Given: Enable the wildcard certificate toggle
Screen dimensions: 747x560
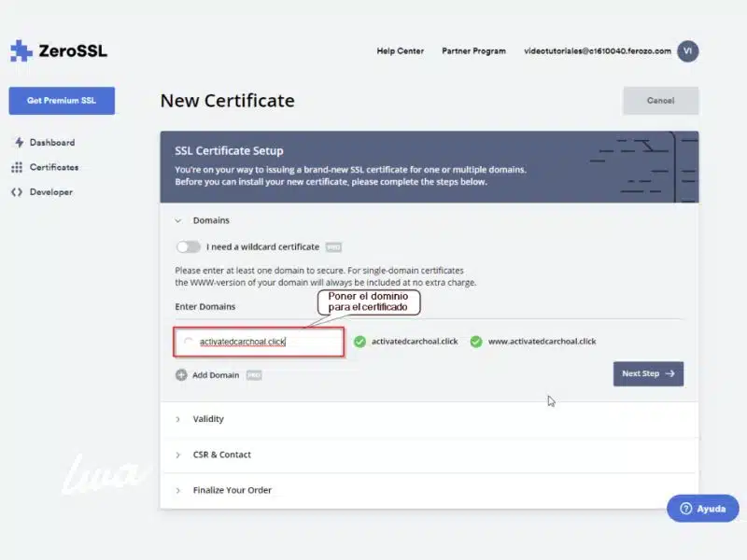Looking at the screenshot, I should coord(188,247).
